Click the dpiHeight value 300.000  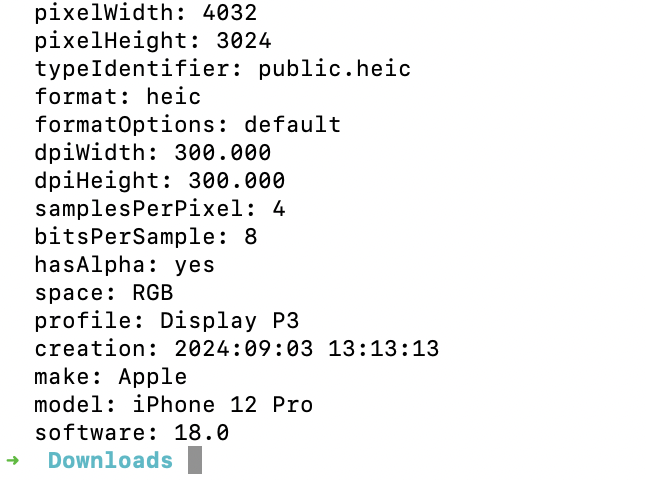[x=236, y=180]
